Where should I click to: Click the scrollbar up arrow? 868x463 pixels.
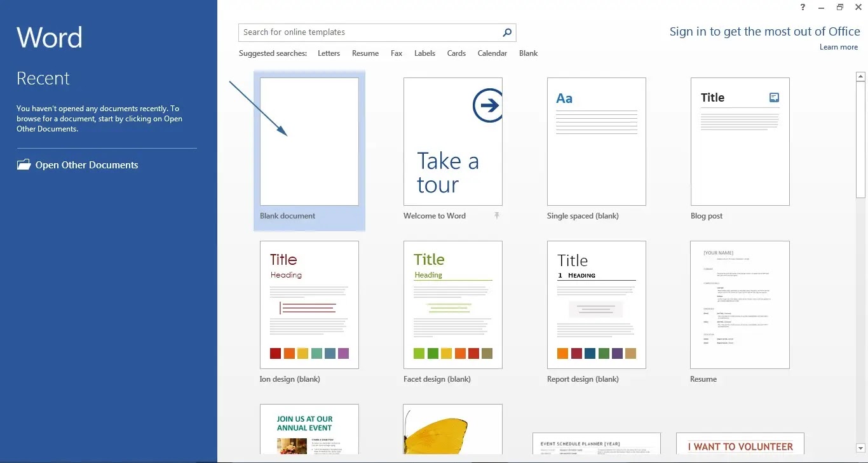pyautogui.click(x=861, y=76)
